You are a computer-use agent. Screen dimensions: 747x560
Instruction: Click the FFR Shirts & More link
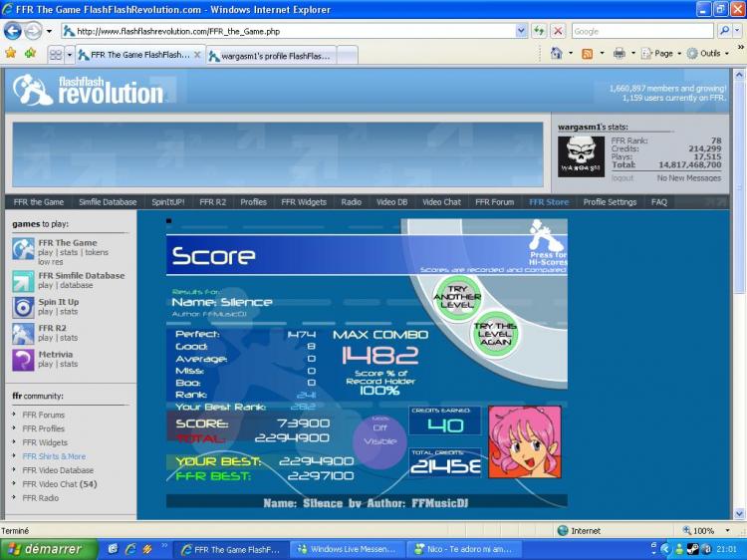[x=54, y=456]
